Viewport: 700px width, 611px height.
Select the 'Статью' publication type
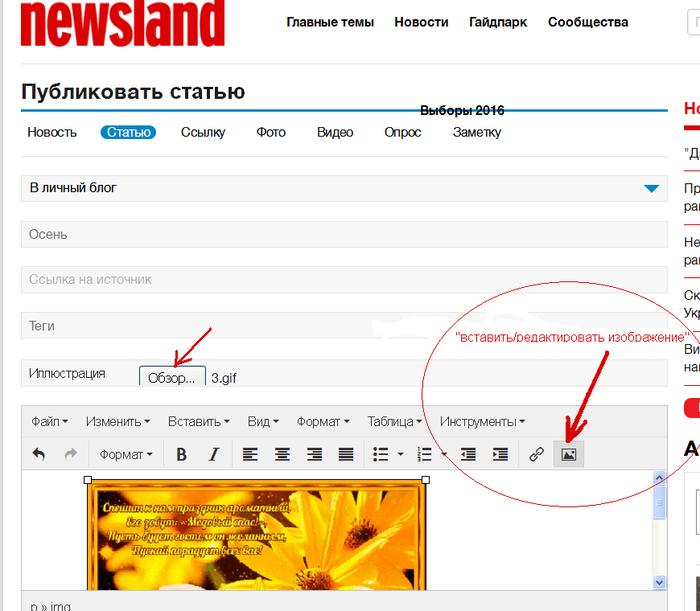click(128, 132)
